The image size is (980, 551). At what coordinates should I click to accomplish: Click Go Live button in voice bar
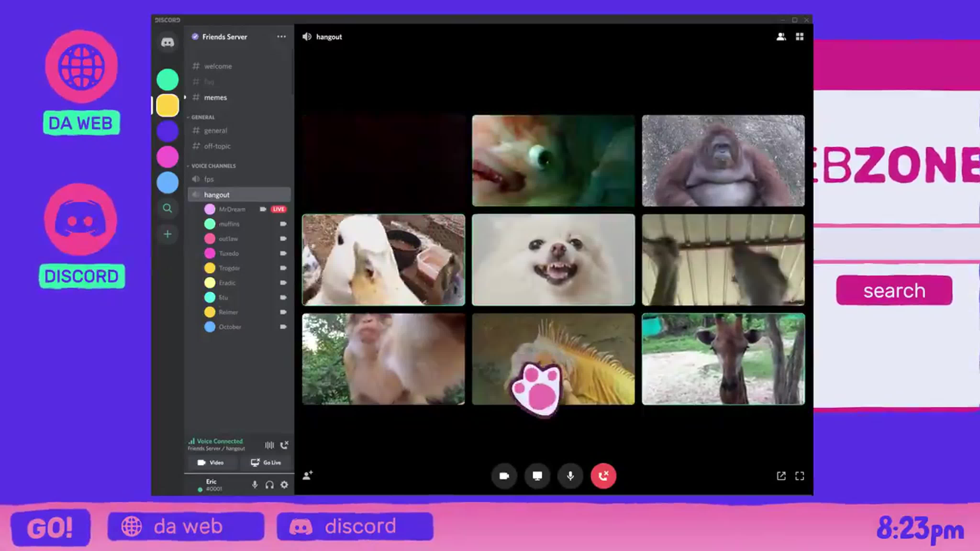[266, 462]
